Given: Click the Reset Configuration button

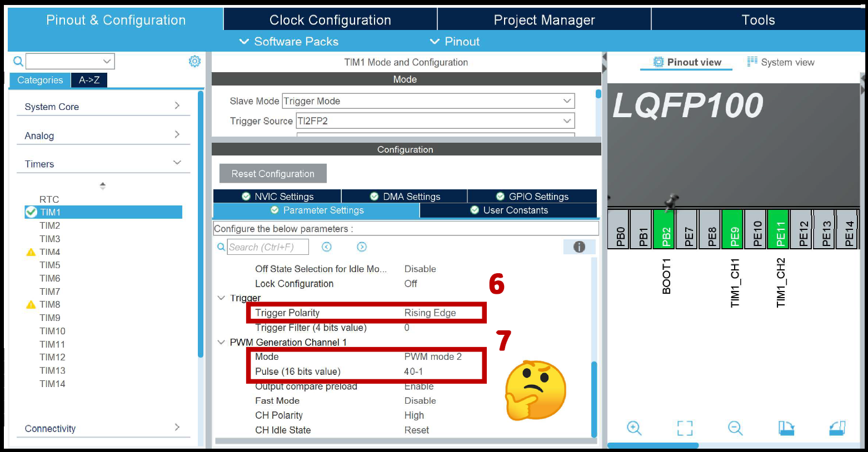Looking at the screenshot, I should tap(273, 174).
